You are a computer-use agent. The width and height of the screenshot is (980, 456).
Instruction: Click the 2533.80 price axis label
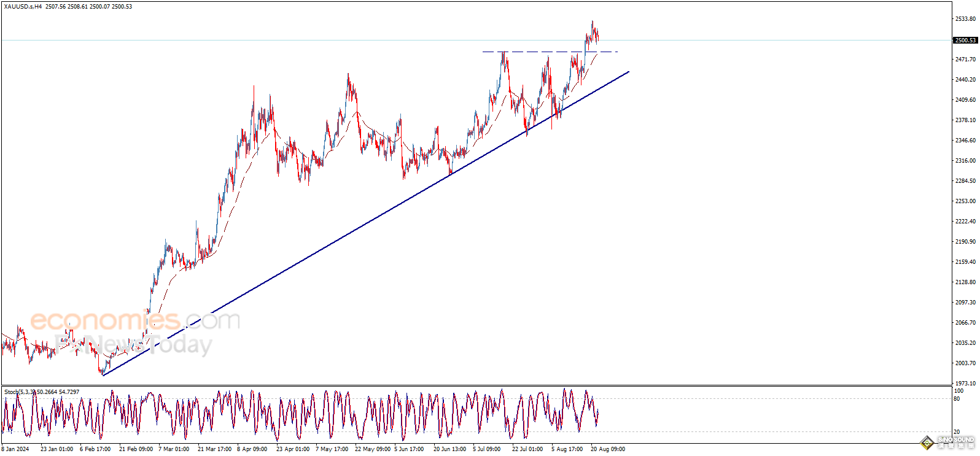(965, 19)
